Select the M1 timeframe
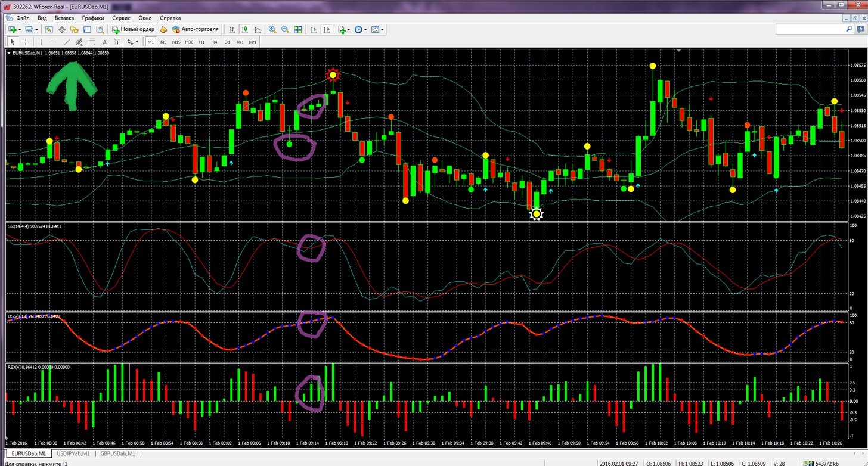The image size is (868, 466). pos(151,42)
